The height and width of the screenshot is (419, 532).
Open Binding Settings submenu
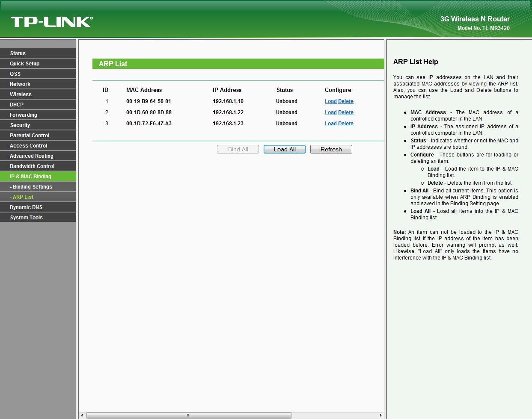point(38,187)
